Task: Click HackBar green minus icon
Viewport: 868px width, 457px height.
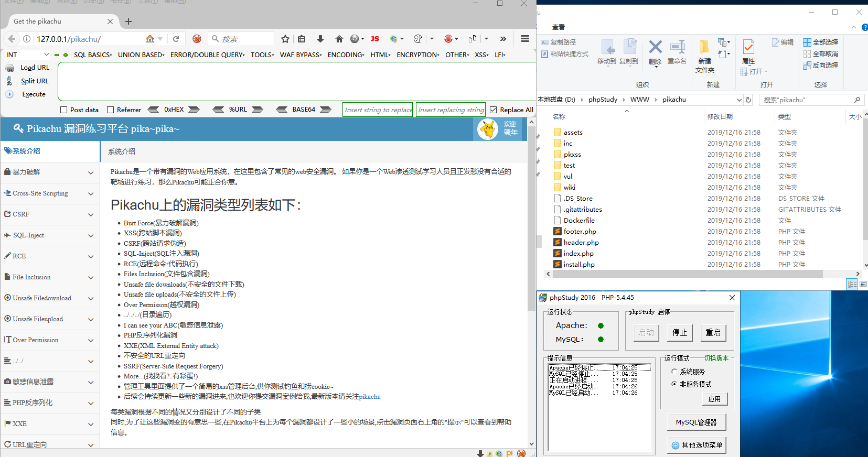Action: point(57,55)
